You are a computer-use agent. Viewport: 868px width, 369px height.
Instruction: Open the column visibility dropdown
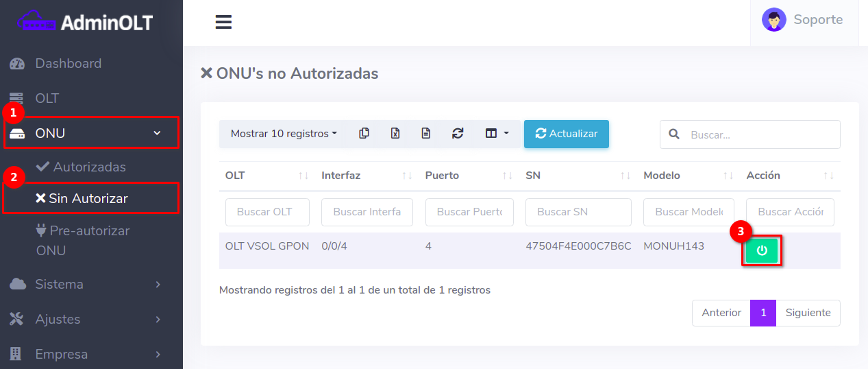(x=497, y=134)
